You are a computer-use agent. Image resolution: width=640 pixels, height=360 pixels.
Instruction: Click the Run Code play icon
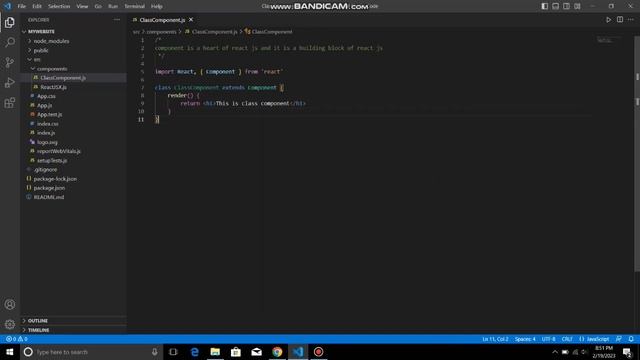(608, 20)
